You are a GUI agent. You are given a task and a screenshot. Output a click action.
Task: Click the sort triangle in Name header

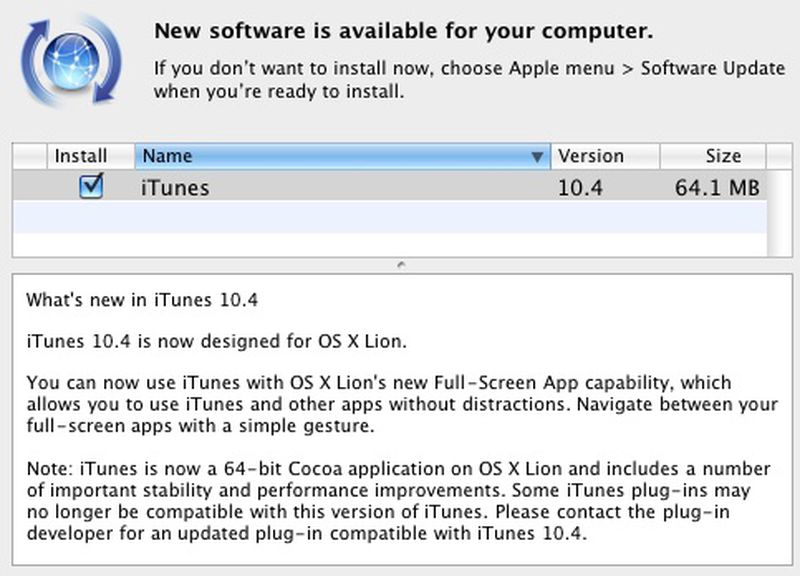(x=538, y=157)
